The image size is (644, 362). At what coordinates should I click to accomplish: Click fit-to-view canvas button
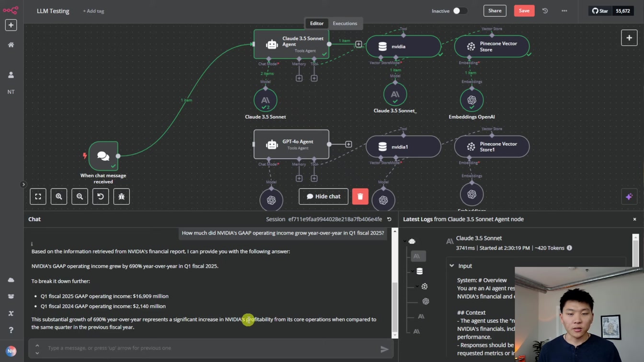[x=38, y=196]
